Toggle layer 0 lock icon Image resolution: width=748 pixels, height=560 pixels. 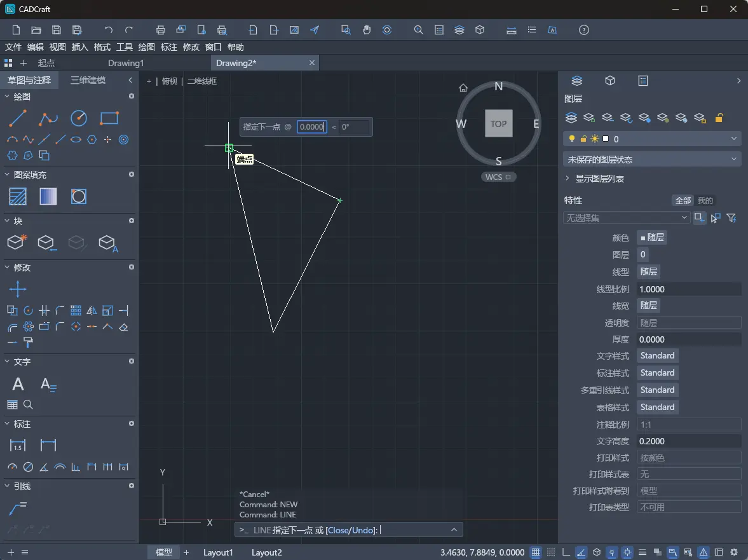pos(583,139)
